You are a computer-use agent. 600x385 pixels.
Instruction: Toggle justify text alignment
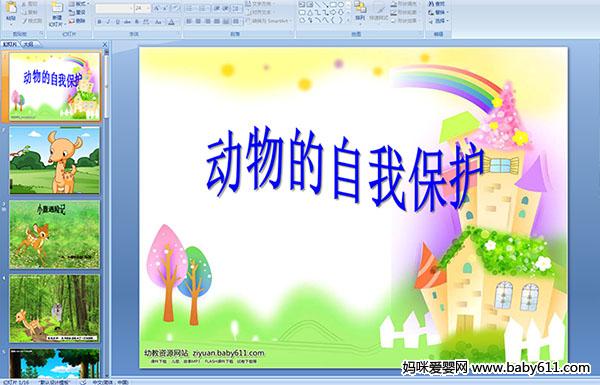[217, 21]
